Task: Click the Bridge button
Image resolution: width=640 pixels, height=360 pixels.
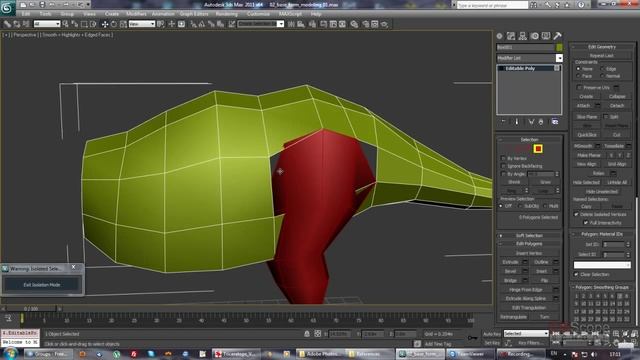Action: coord(511,281)
